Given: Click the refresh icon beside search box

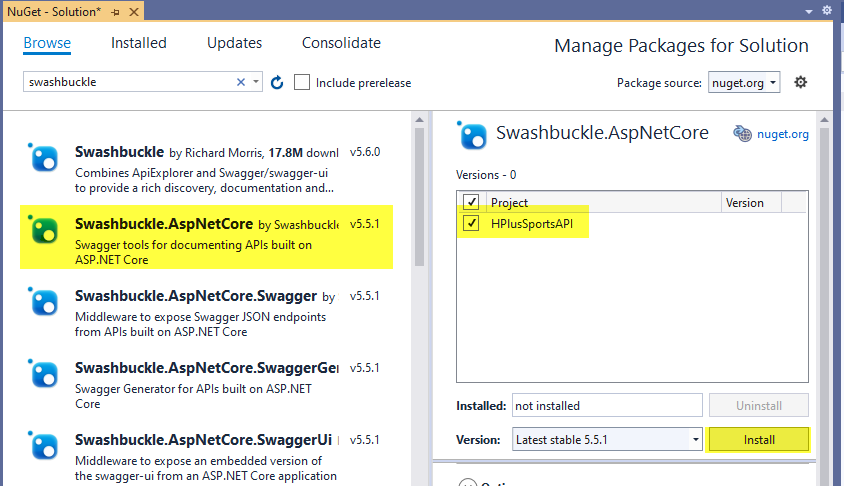Looking at the screenshot, I should pyautogui.click(x=277, y=82).
